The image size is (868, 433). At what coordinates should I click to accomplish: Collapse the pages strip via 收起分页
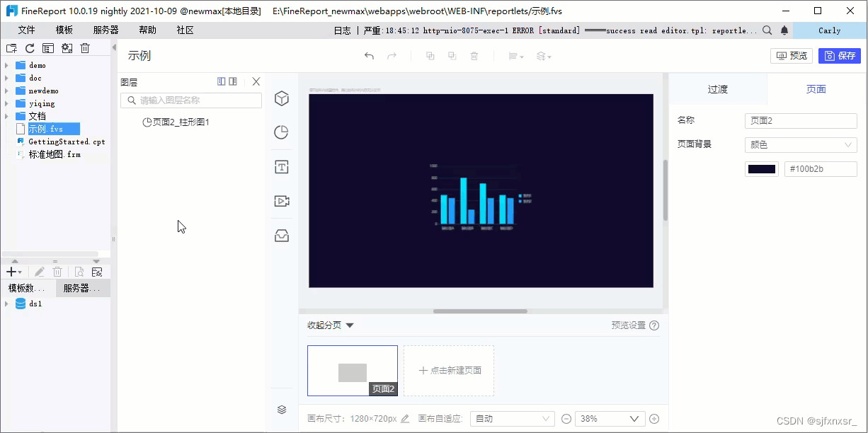point(330,325)
